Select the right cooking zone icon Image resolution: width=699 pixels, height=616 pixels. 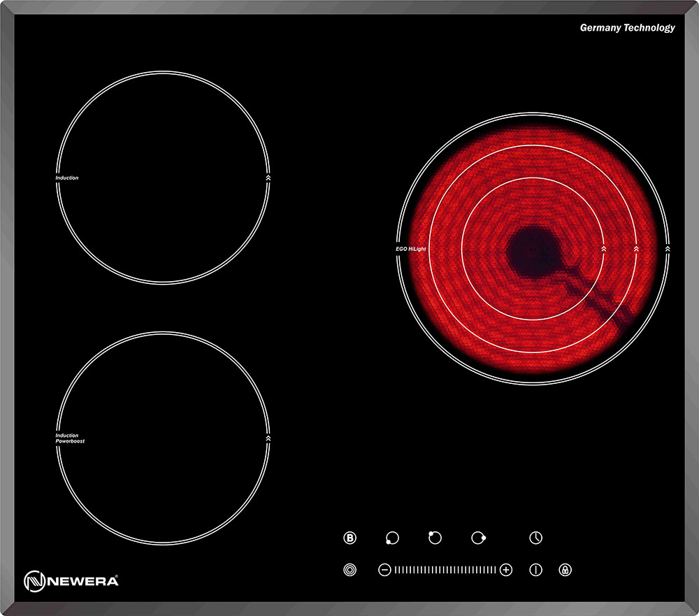point(478,537)
